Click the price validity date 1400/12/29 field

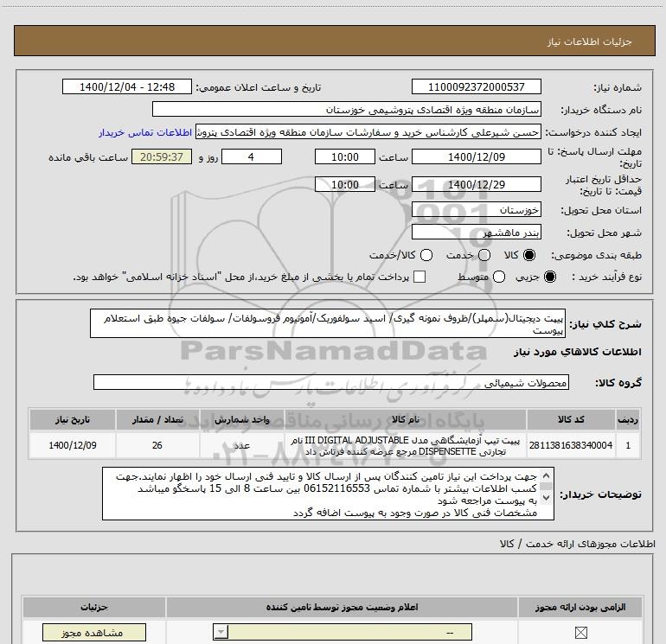coord(476,184)
